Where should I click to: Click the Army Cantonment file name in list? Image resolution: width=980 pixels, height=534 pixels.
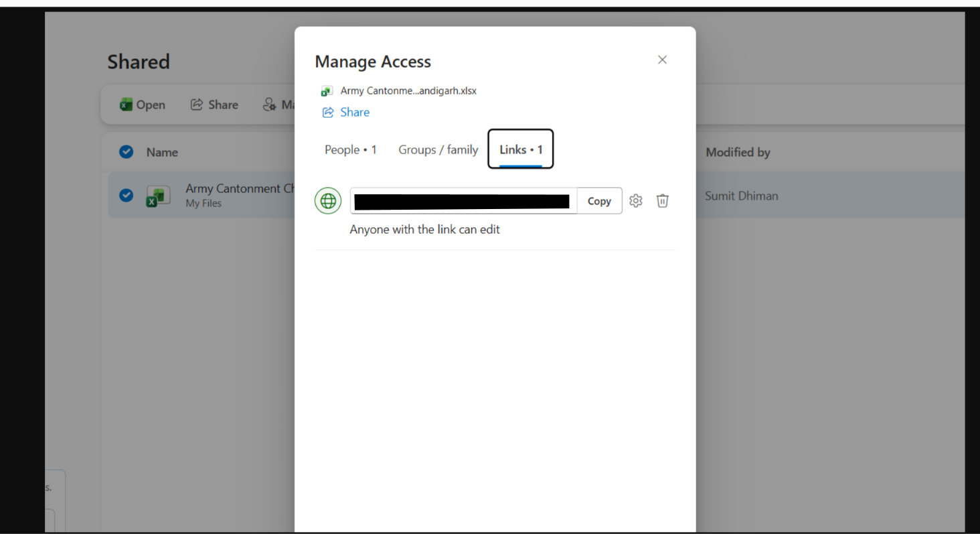pos(240,188)
